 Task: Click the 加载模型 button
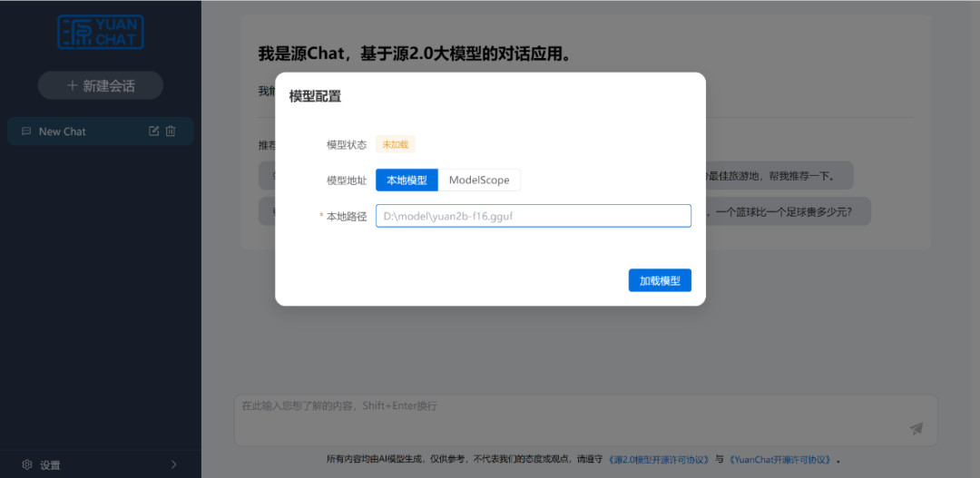tap(660, 280)
